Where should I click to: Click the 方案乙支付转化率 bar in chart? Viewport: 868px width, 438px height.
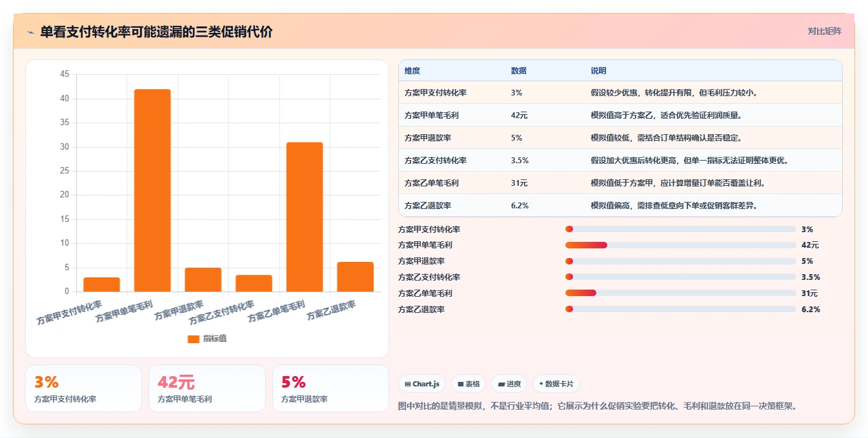tap(254, 283)
